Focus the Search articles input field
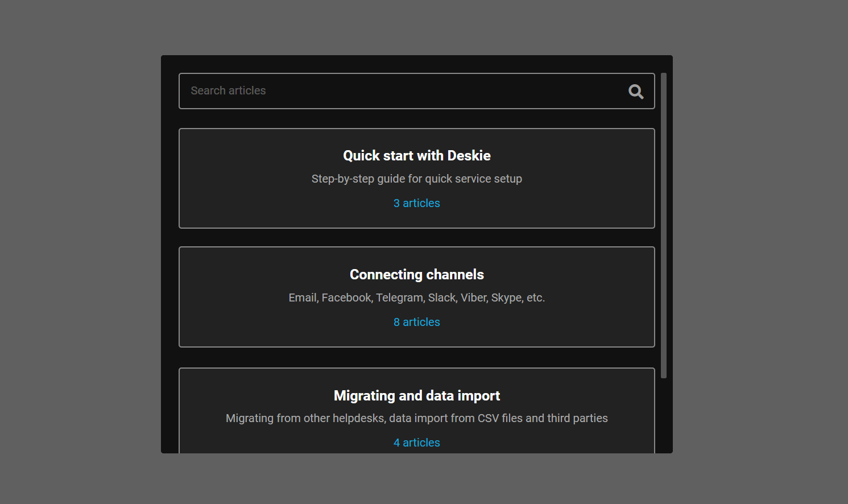This screenshot has width=848, height=504. (398, 91)
